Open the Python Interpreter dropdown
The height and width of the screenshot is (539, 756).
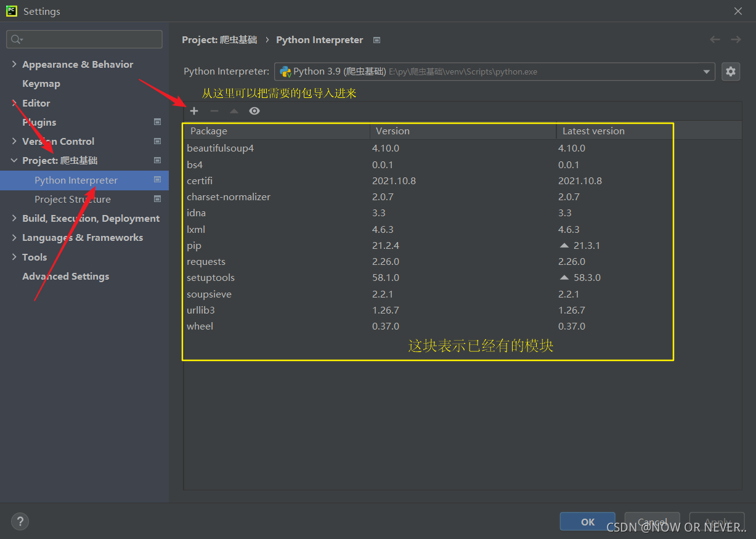point(706,71)
